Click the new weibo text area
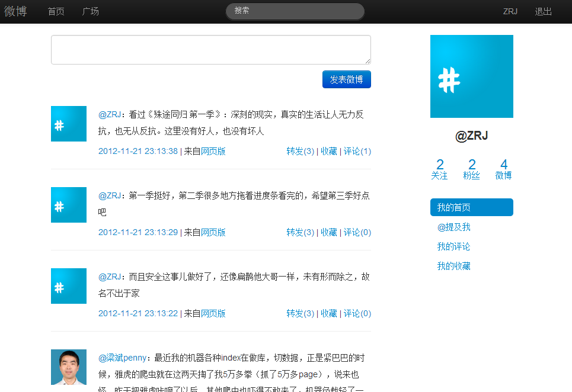Screen dimensions: 572x392 coord(210,50)
